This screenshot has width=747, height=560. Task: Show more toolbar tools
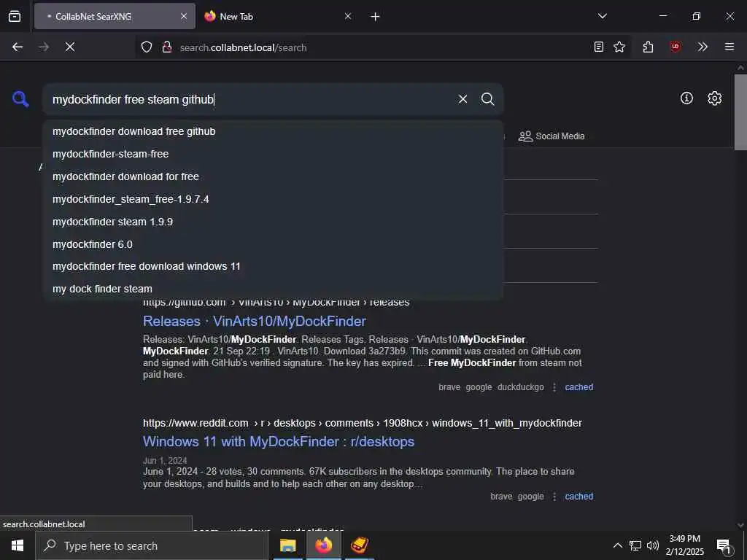point(703,47)
